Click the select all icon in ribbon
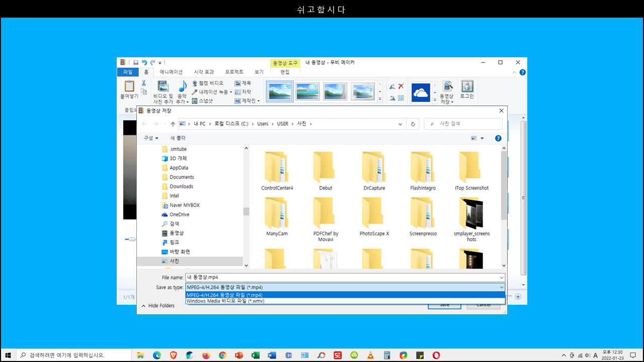The image size is (644, 362). (x=401, y=98)
